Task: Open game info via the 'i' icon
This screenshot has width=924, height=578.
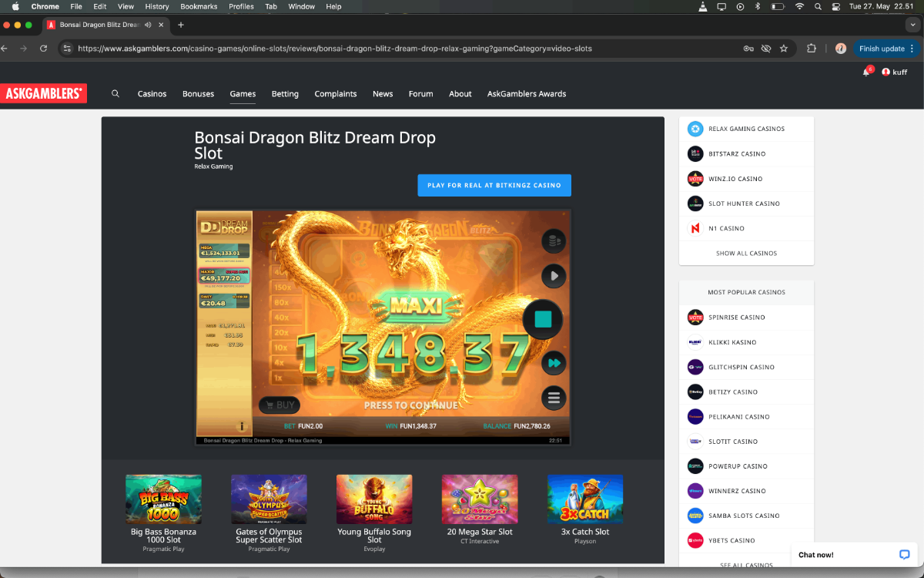Action: (242, 426)
